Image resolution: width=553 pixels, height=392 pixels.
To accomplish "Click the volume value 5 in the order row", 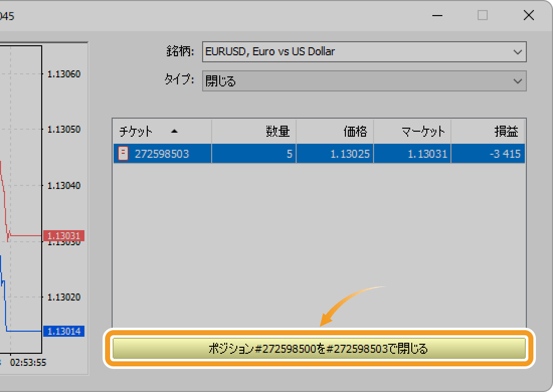I will pyautogui.click(x=289, y=153).
